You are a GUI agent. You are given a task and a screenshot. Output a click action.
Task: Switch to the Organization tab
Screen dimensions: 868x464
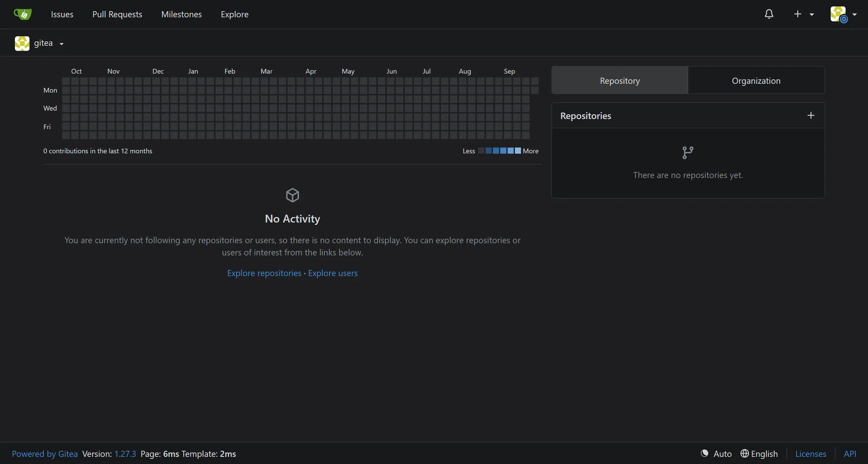756,80
